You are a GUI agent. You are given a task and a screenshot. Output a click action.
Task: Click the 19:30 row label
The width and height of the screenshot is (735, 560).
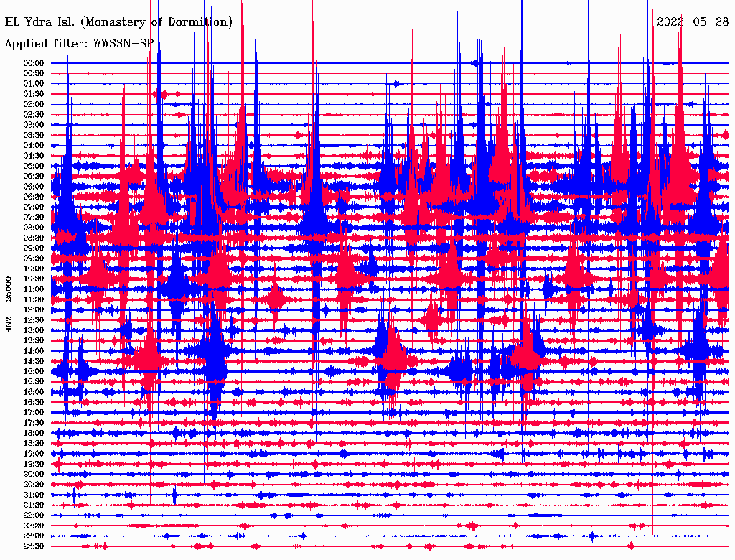tap(34, 465)
